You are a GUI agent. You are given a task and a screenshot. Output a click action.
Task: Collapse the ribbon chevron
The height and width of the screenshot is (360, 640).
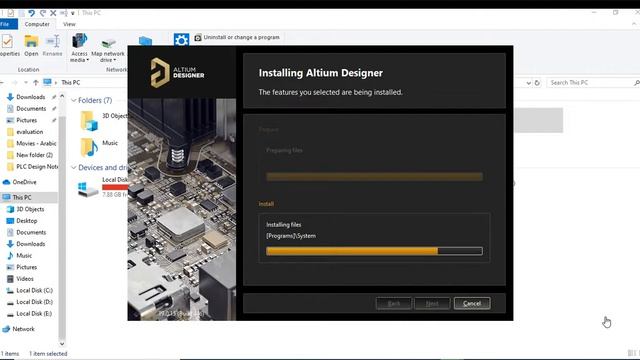(634, 24)
